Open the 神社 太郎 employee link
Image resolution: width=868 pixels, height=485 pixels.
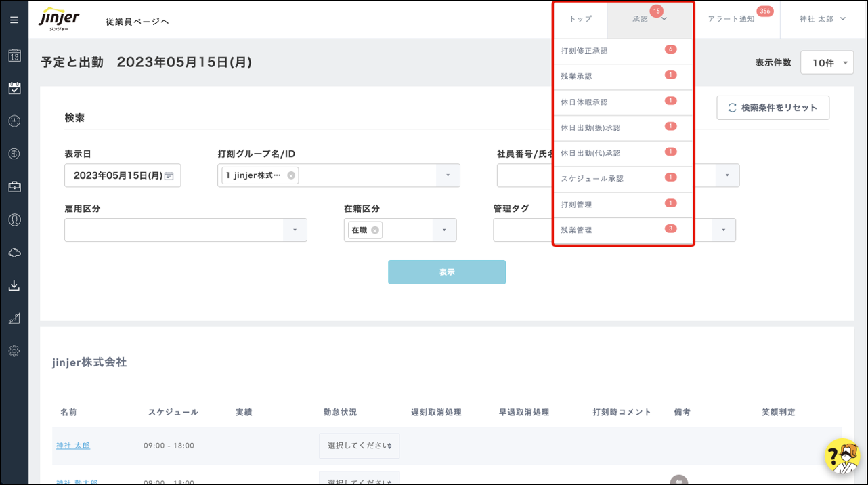click(73, 446)
